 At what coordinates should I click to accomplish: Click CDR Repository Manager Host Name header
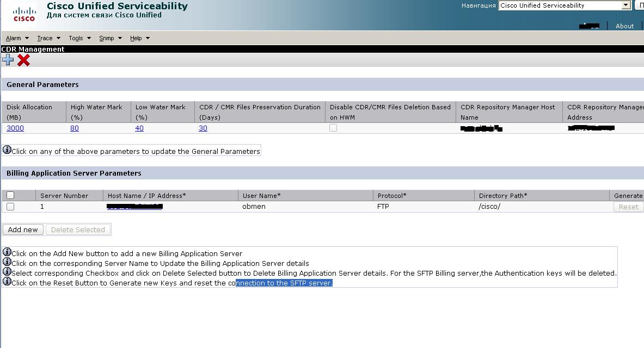pyautogui.click(x=508, y=112)
